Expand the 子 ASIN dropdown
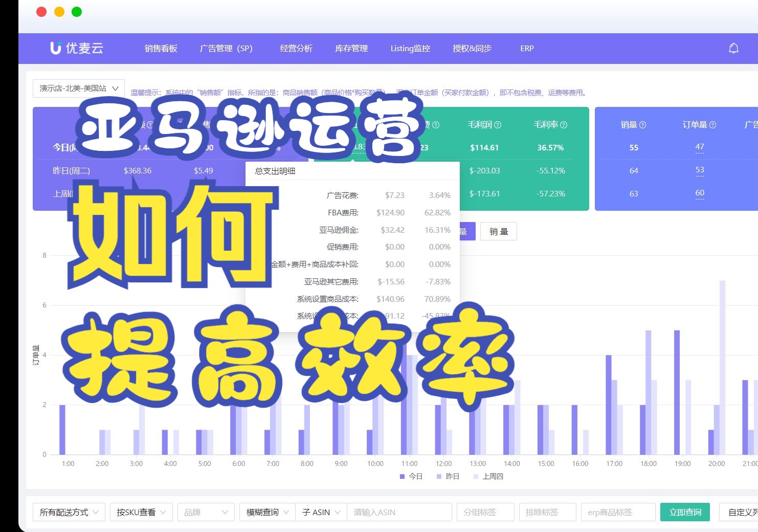The image size is (758, 532). click(321, 512)
